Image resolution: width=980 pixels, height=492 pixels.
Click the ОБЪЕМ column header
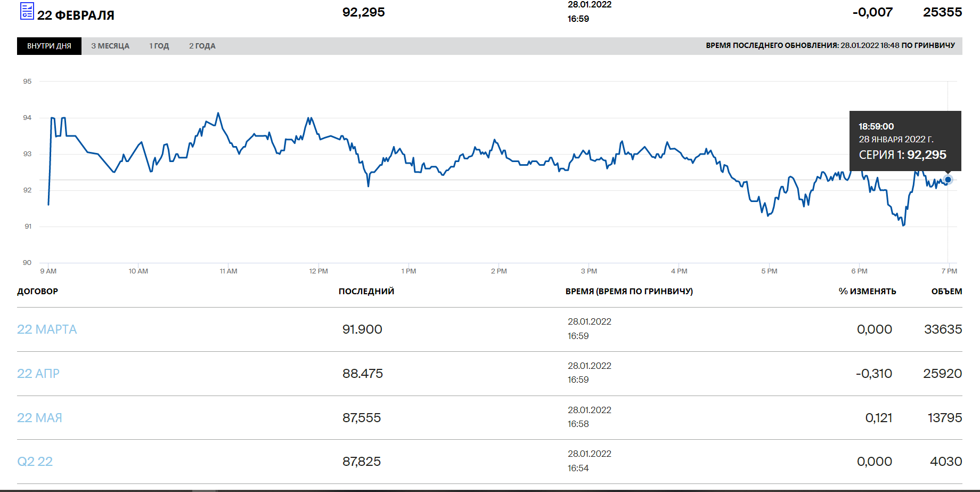(x=946, y=292)
